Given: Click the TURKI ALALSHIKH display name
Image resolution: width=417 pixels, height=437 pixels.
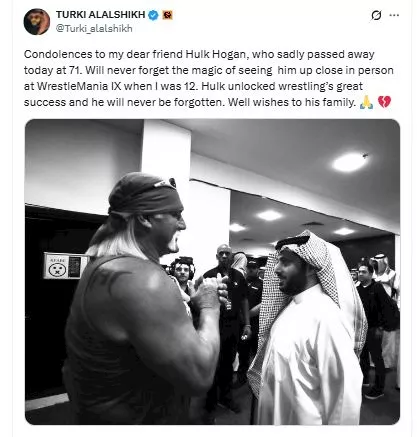Looking at the screenshot, I should (101, 15).
